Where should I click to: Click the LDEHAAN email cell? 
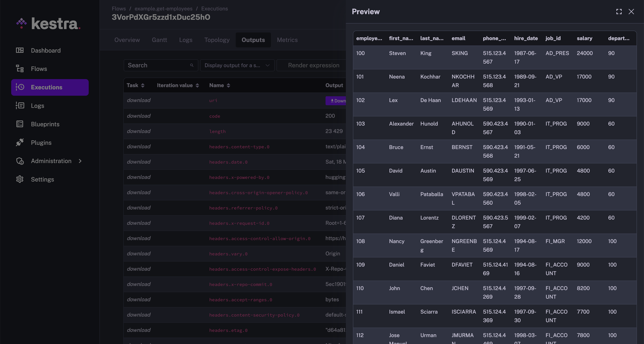[464, 100]
